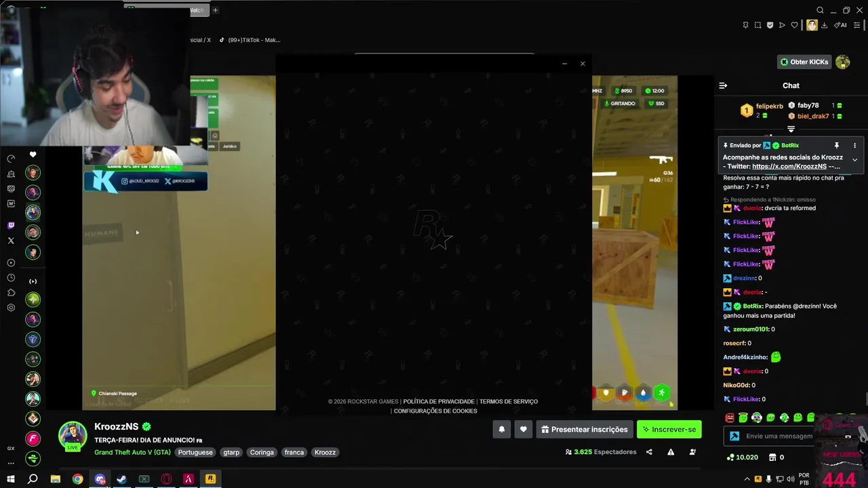Screen dimensions: 868x488
Task: Open Configurações de Cookies in the Rockstar window
Action: coord(435,411)
